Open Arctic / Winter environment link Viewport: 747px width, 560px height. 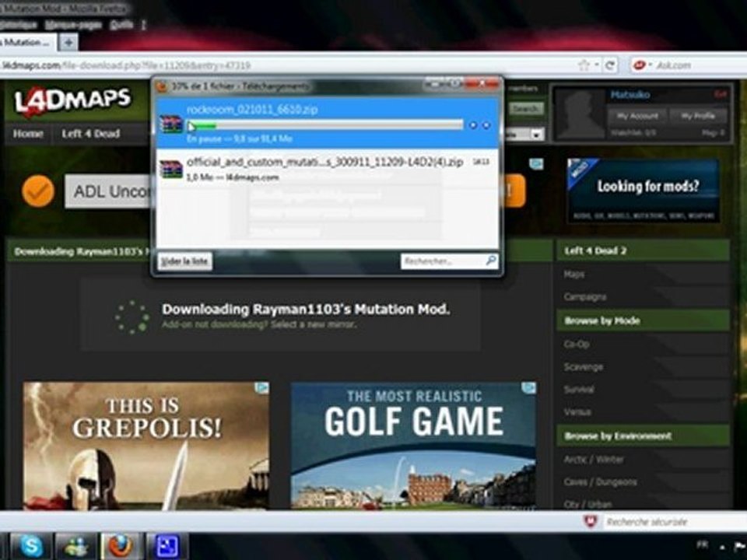pos(594,460)
